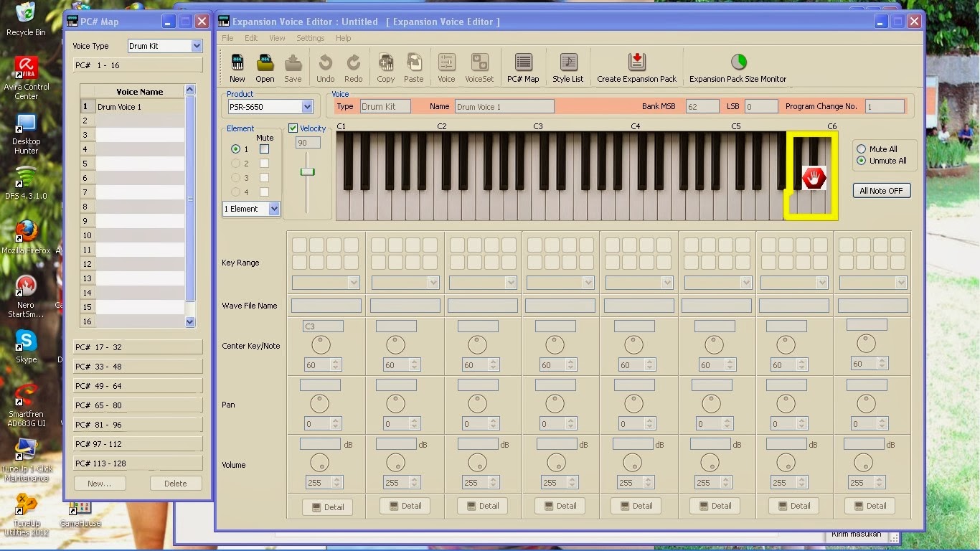Expand the PC# 113 - 128 section
The width and height of the screenshot is (980, 551).
138,463
